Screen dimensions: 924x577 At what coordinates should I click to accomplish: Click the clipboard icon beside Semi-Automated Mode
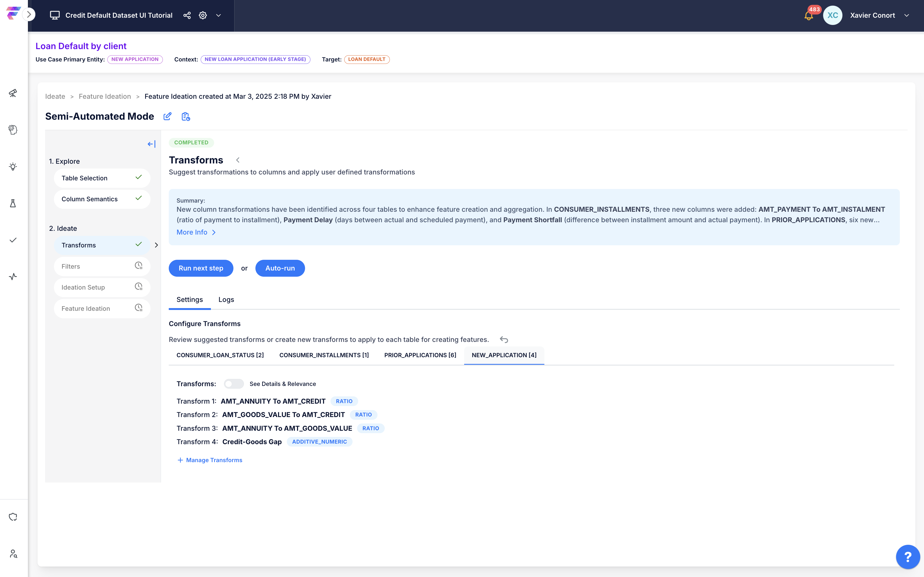pos(186,116)
